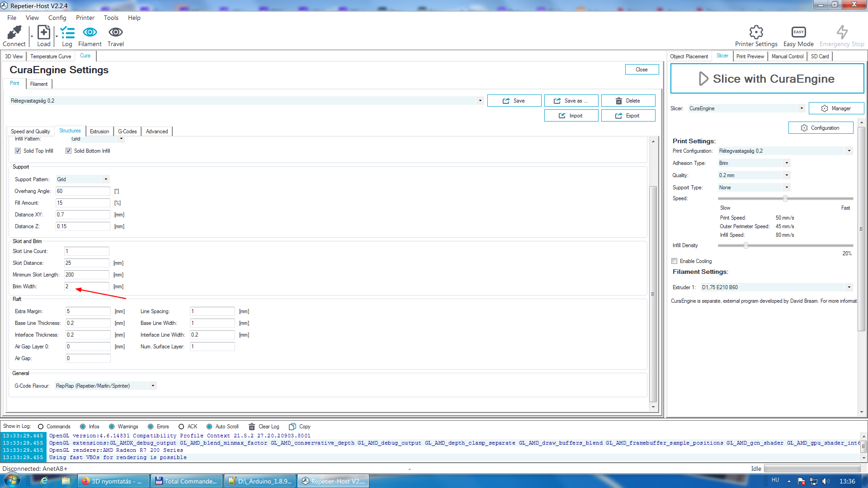
Task: Toggle the Log list icon
Action: (x=67, y=33)
